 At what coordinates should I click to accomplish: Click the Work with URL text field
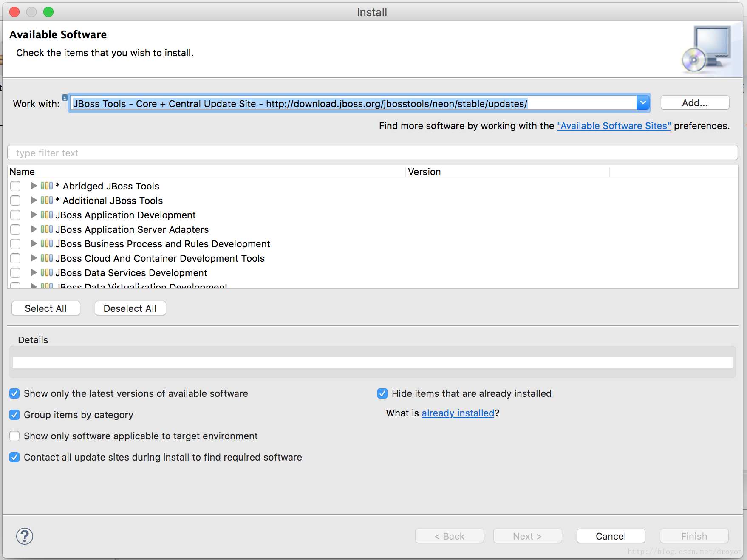(353, 103)
